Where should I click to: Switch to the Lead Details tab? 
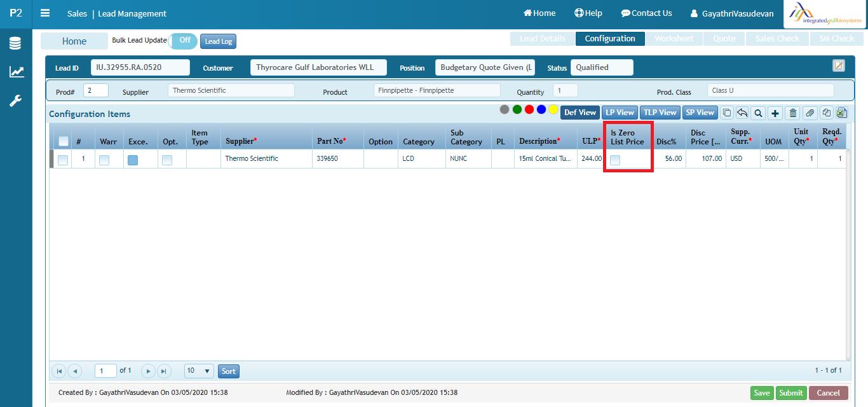[543, 39]
